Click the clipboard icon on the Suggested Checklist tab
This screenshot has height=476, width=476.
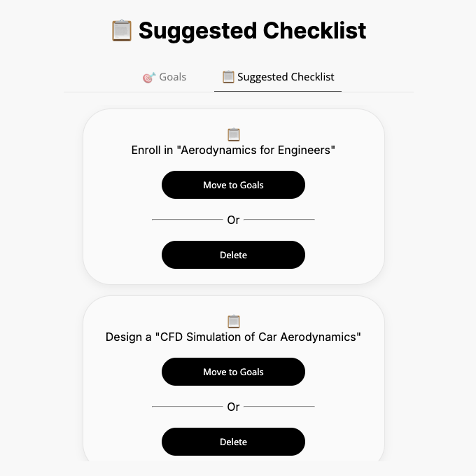tap(228, 77)
